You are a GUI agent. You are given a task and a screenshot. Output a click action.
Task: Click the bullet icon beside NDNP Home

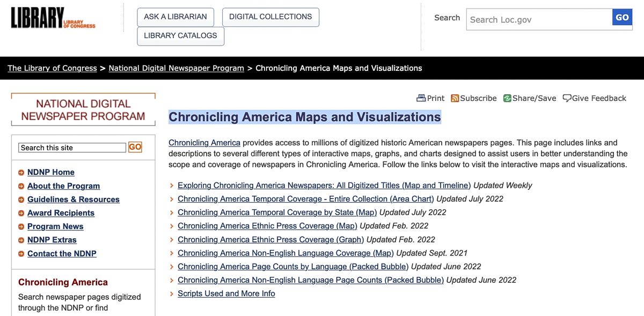click(x=21, y=173)
